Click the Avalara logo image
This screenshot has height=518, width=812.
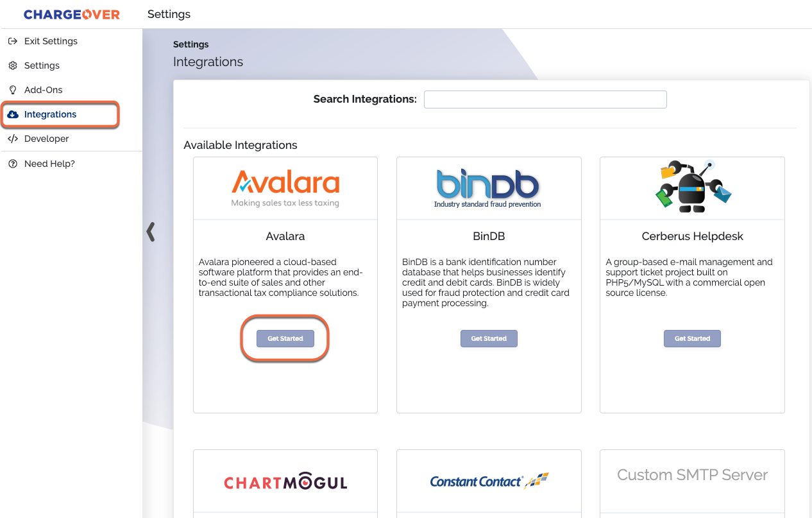pos(285,188)
